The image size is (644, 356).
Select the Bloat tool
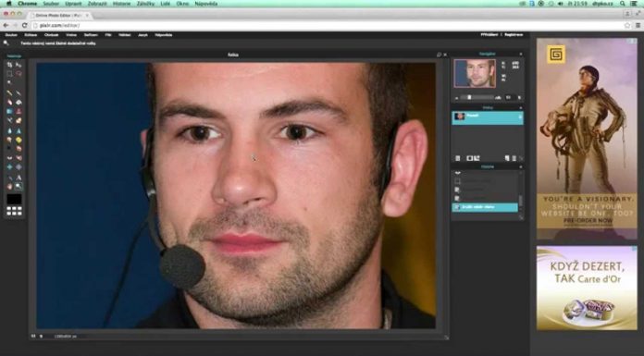(9, 167)
